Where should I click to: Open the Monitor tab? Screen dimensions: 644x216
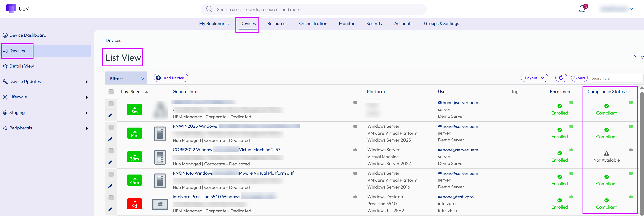click(x=347, y=23)
